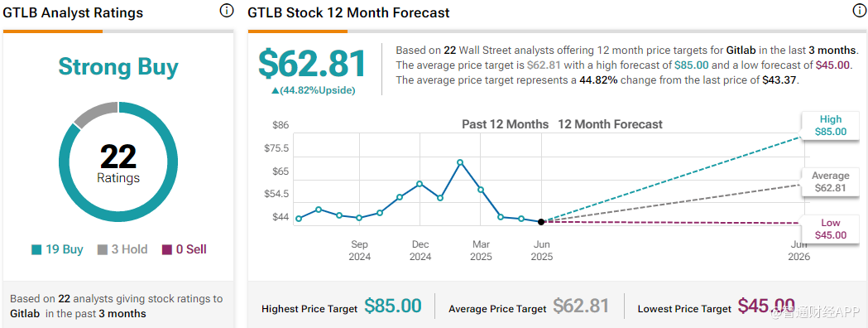This screenshot has height=328, width=868.
Task: Click the Average Price Target $62.81 value
Action: pyautogui.click(x=581, y=306)
